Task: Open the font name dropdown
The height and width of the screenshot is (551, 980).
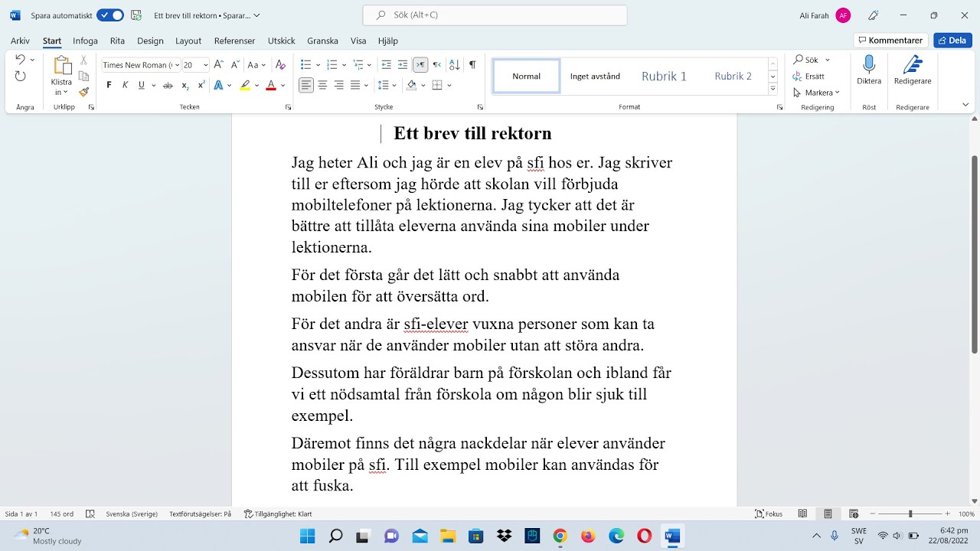Action: point(177,65)
